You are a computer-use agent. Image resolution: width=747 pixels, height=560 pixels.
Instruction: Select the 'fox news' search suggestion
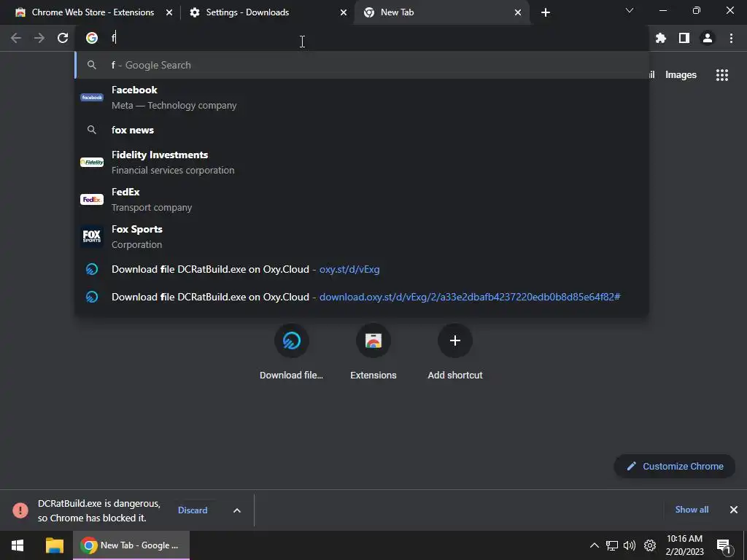362,130
